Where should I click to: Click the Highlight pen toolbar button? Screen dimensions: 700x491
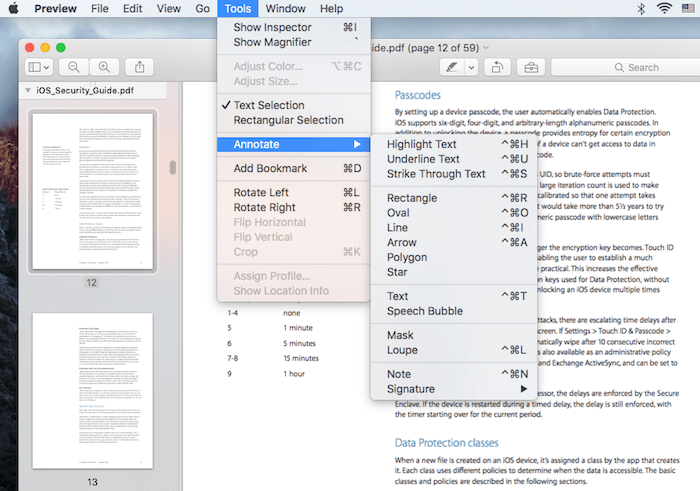tap(452, 67)
